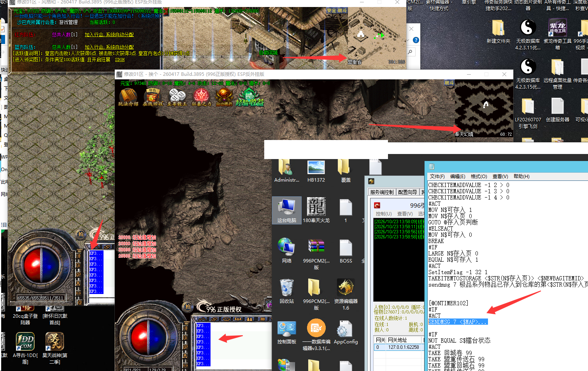Open the 回收站 recycle bin

click(x=287, y=291)
